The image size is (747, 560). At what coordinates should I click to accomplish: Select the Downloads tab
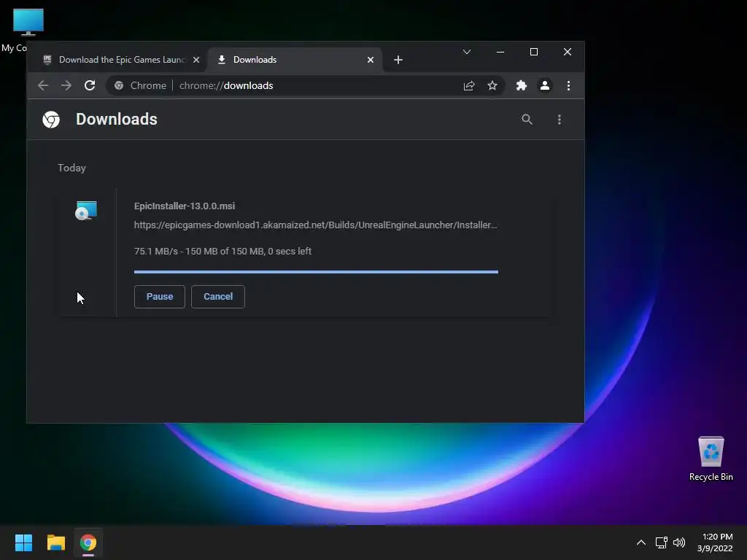point(295,60)
